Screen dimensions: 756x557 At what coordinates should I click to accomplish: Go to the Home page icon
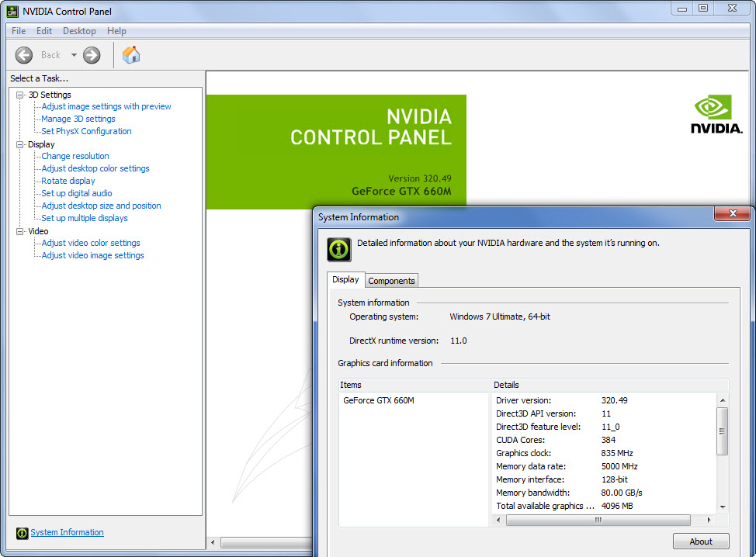[130, 55]
